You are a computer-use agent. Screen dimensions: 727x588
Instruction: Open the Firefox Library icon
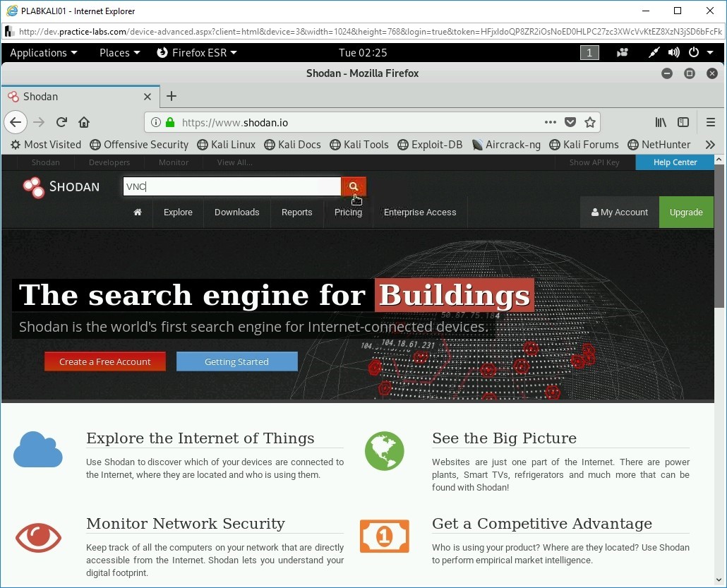pyautogui.click(x=661, y=121)
